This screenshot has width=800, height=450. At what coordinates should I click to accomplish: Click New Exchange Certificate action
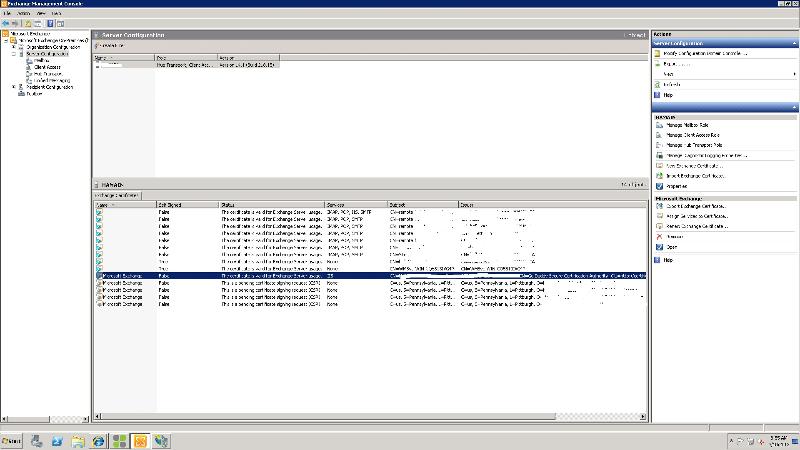tap(694, 166)
